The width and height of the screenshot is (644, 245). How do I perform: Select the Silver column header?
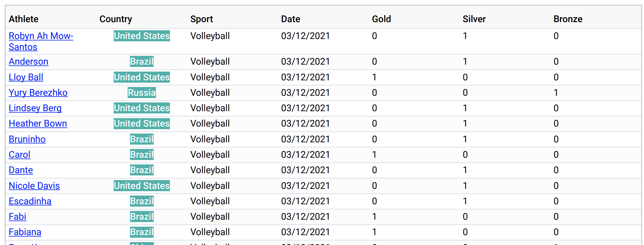pyautogui.click(x=474, y=19)
